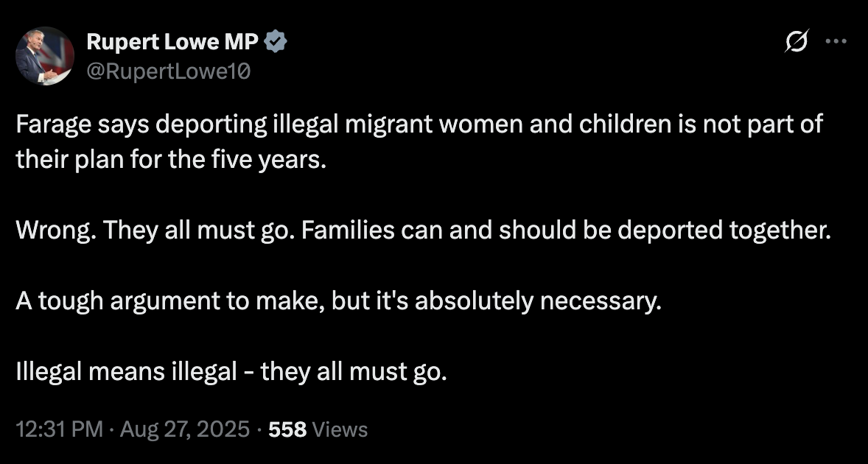Click 'Families can and should be deported together'
This screenshot has height=464, width=868.
pyautogui.click(x=567, y=230)
